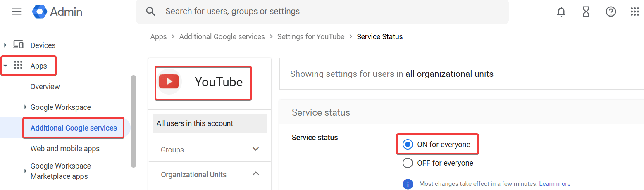This screenshot has height=190, width=644.
Task: Click the Learn more link
Action: [555, 184]
